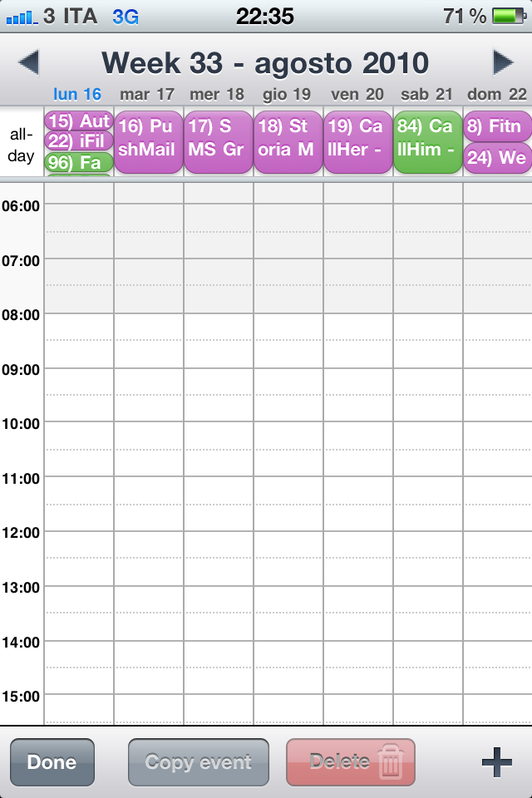Select the dom 22 day header
The width and height of the screenshot is (532, 798).
point(497,95)
